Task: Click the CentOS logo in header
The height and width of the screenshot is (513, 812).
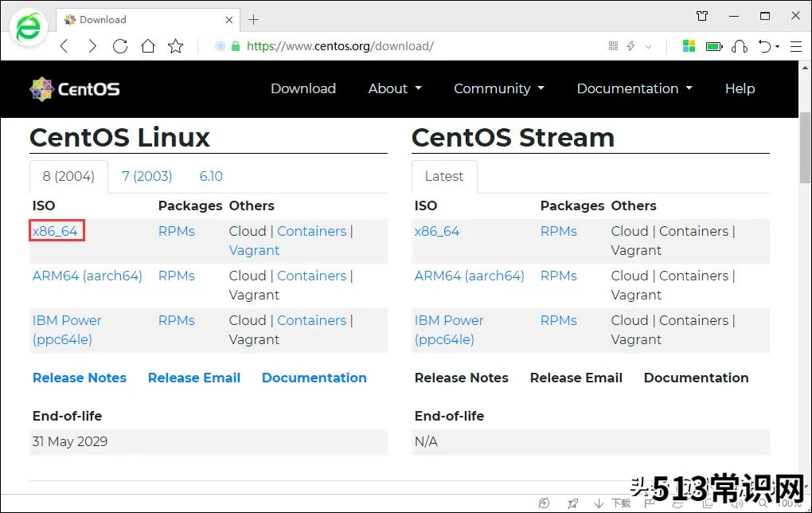Action: pyautogui.click(x=75, y=89)
